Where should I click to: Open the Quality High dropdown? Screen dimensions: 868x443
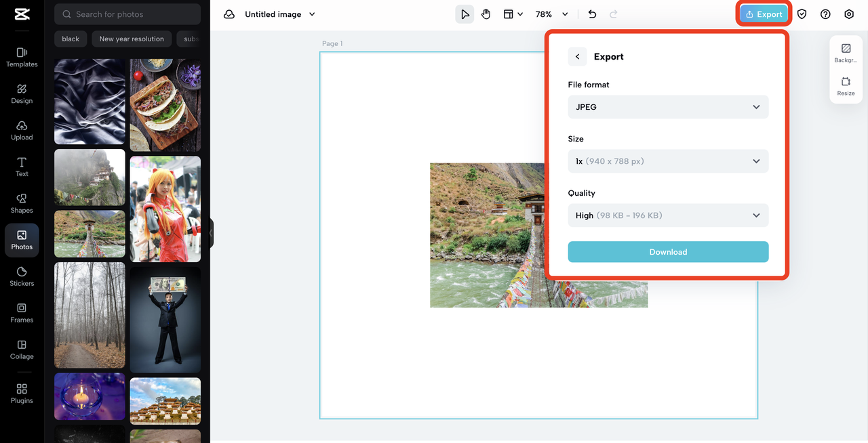click(x=668, y=215)
